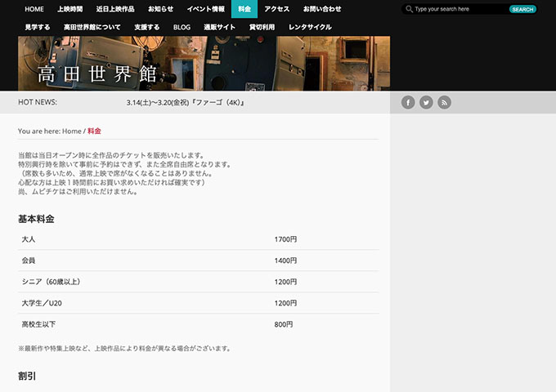Viewport: 556px width, 392px height.
Task: Click the 大人 row label
Action: [29, 239]
